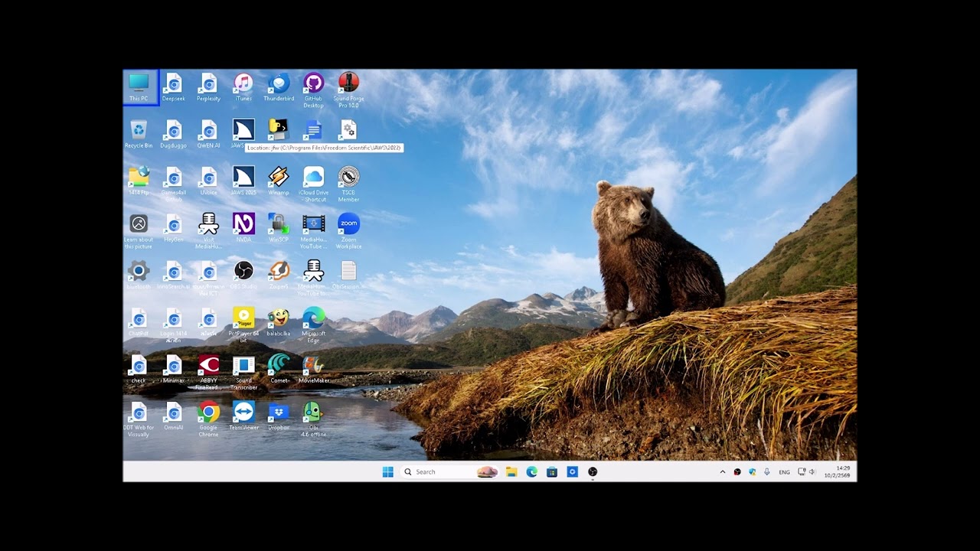Image resolution: width=980 pixels, height=551 pixels.
Task: Select the ABBYY FineReader icon
Action: (208, 372)
